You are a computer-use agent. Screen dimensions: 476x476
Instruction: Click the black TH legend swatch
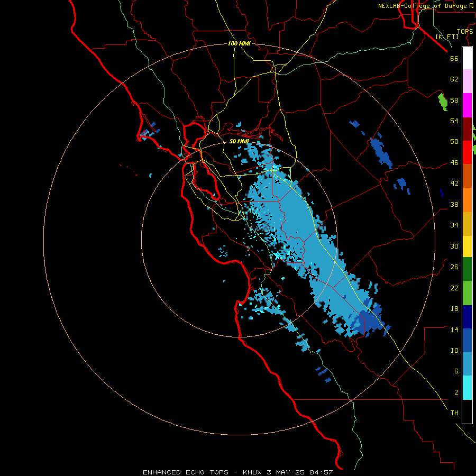(467, 411)
